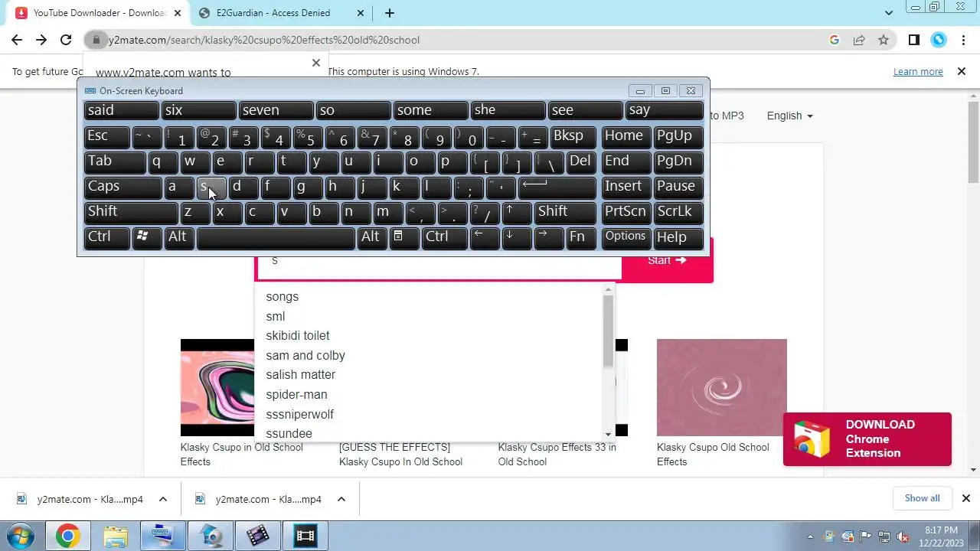Show hidden system tray icons
980x551 pixels.
(810, 536)
